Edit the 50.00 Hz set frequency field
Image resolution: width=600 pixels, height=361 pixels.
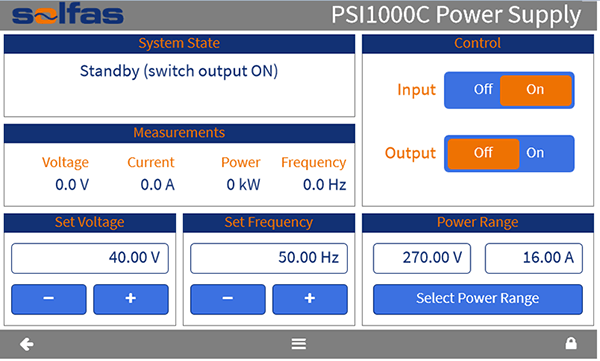pyautogui.click(x=269, y=258)
